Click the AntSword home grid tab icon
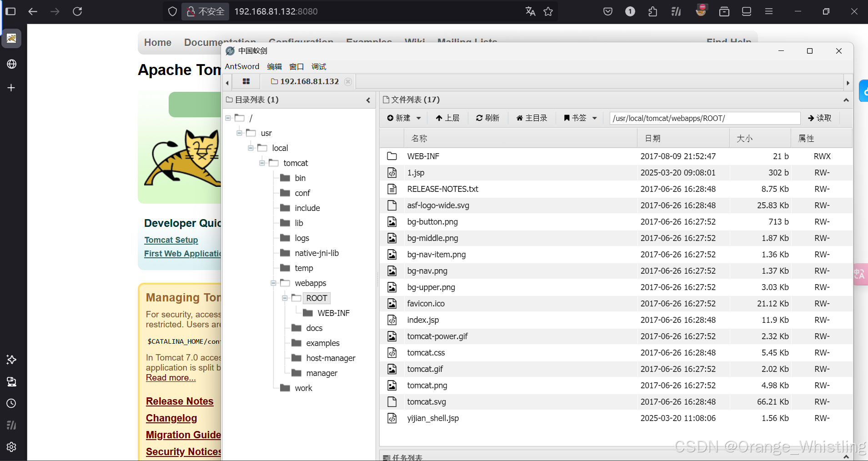 [x=246, y=81]
